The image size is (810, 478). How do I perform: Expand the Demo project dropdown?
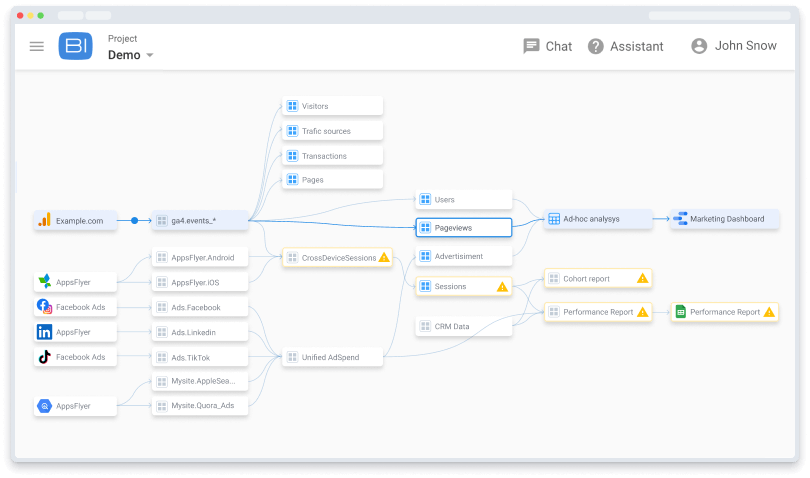pos(131,55)
